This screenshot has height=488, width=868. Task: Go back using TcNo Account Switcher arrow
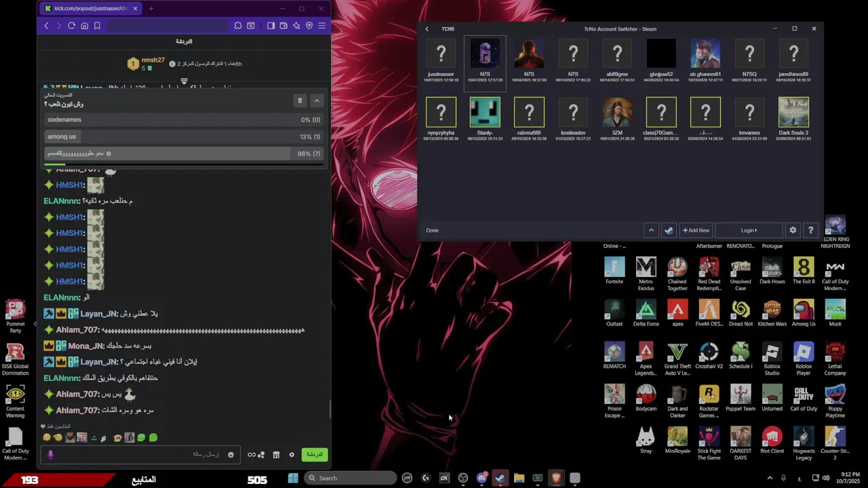(x=427, y=29)
